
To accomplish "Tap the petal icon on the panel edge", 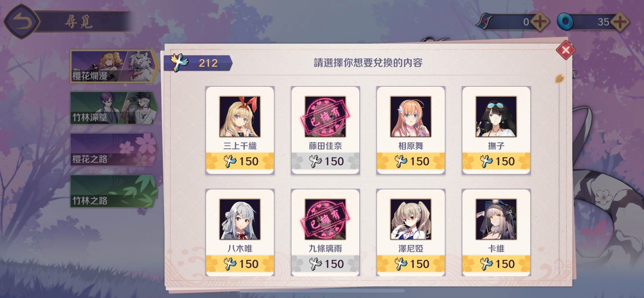I will coord(559,78).
